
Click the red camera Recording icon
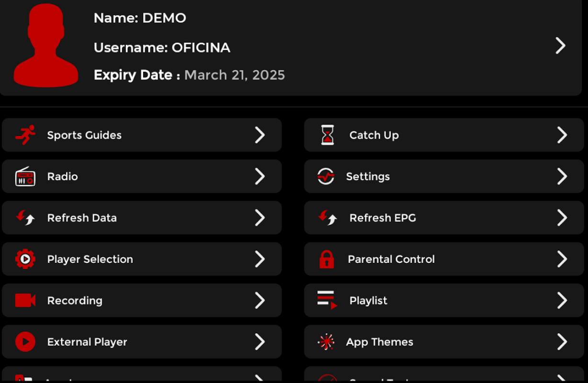[25, 301]
